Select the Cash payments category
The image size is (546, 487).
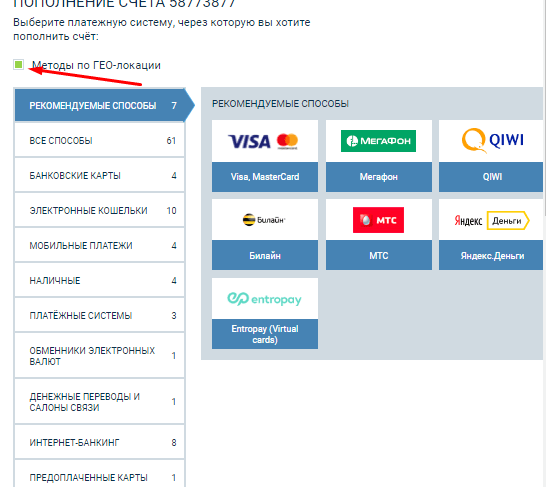point(100,281)
